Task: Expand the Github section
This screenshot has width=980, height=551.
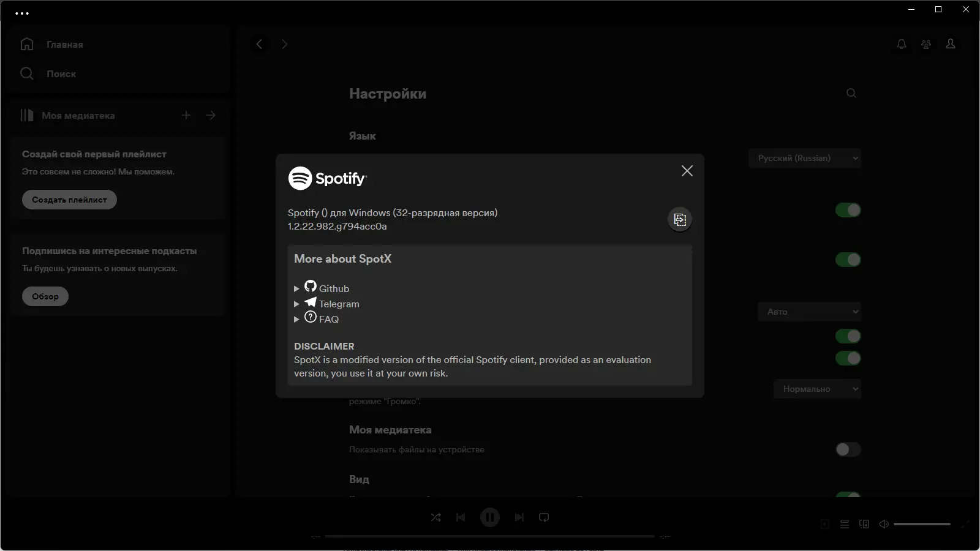Action: coord(296,288)
